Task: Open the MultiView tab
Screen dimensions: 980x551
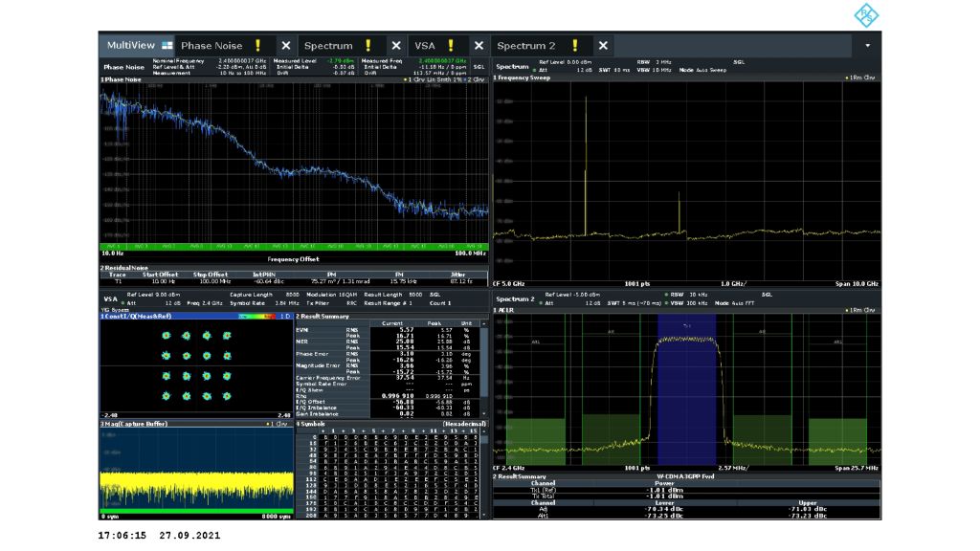Action: coord(131,45)
